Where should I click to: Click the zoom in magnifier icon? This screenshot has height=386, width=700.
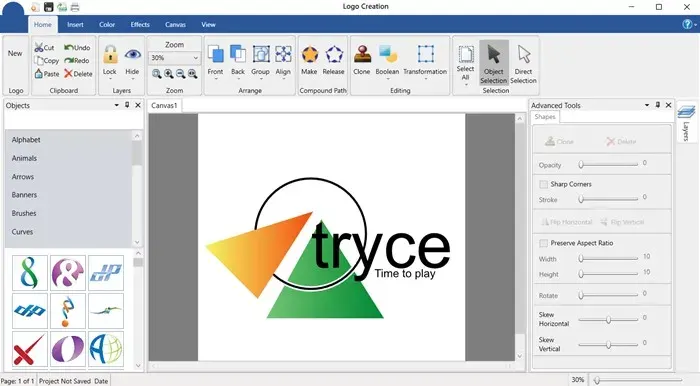click(x=169, y=74)
